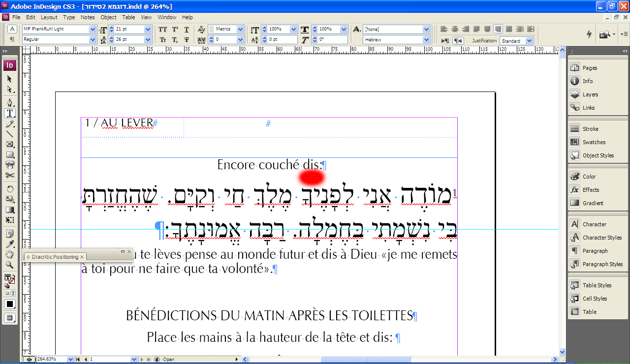Open the font style Regular dropdown
This screenshot has width=630, height=364.
(x=93, y=39)
